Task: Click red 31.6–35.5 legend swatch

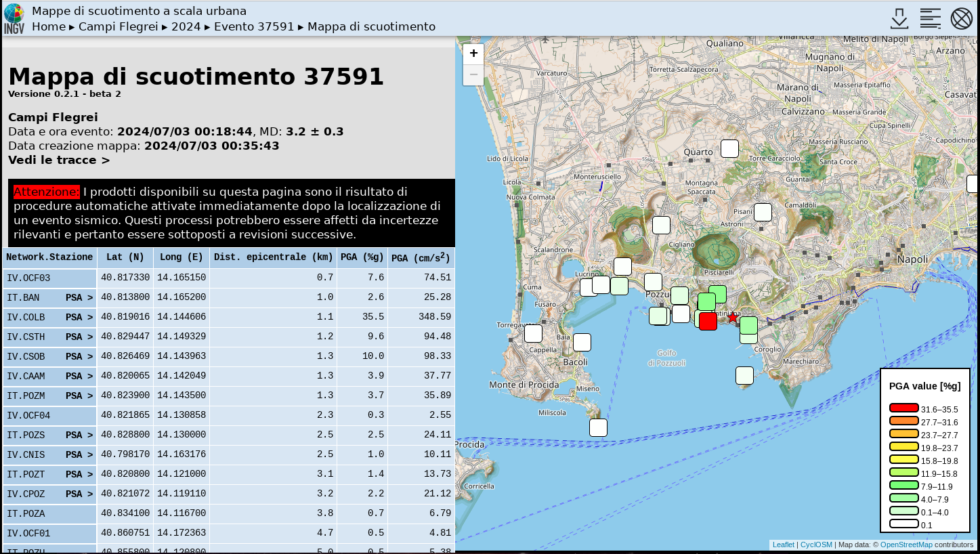Action: coord(903,408)
